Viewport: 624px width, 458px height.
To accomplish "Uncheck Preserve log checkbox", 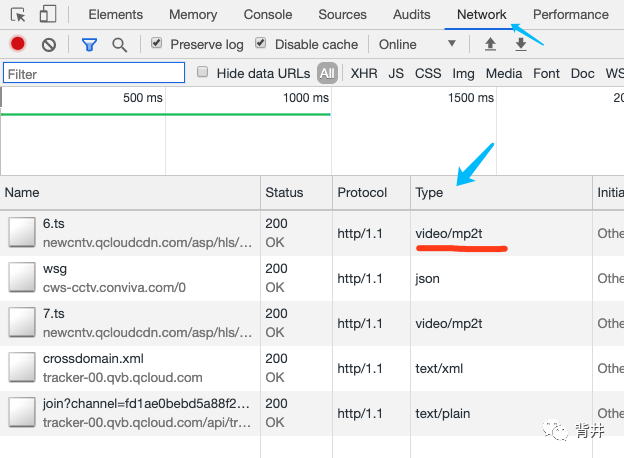I will pyautogui.click(x=156, y=43).
